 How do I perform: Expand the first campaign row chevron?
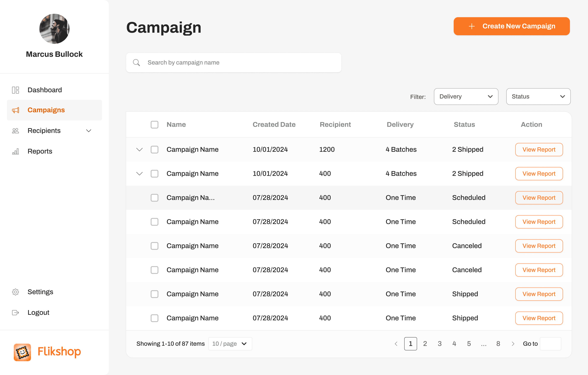(139, 150)
